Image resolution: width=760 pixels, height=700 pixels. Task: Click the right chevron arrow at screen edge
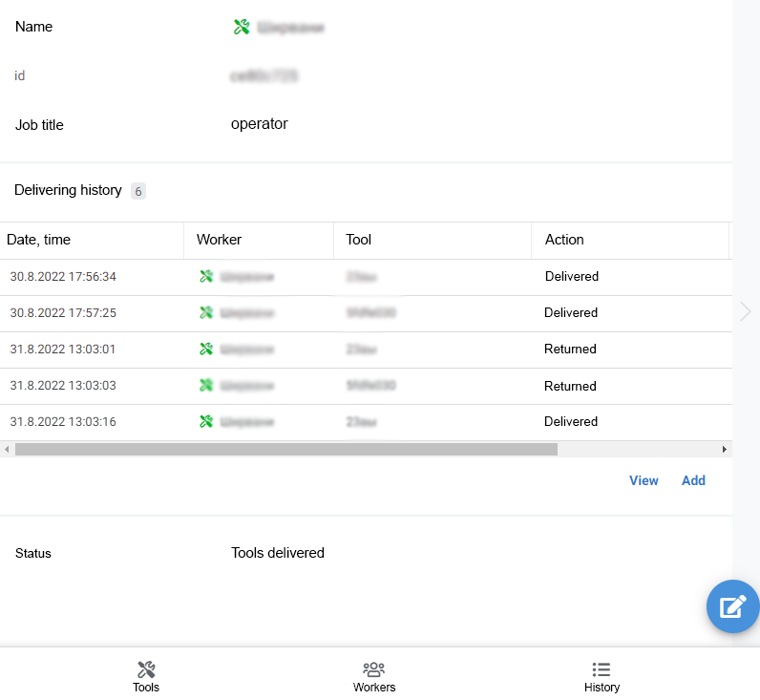pyautogui.click(x=746, y=311)
